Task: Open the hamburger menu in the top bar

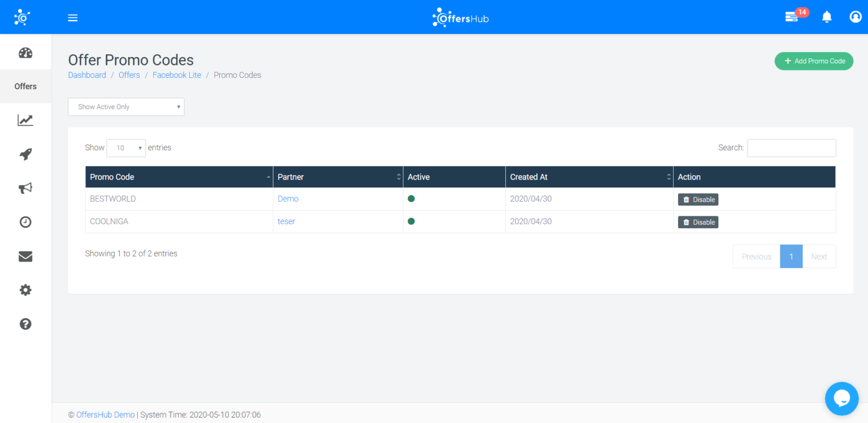Action: 72,18
